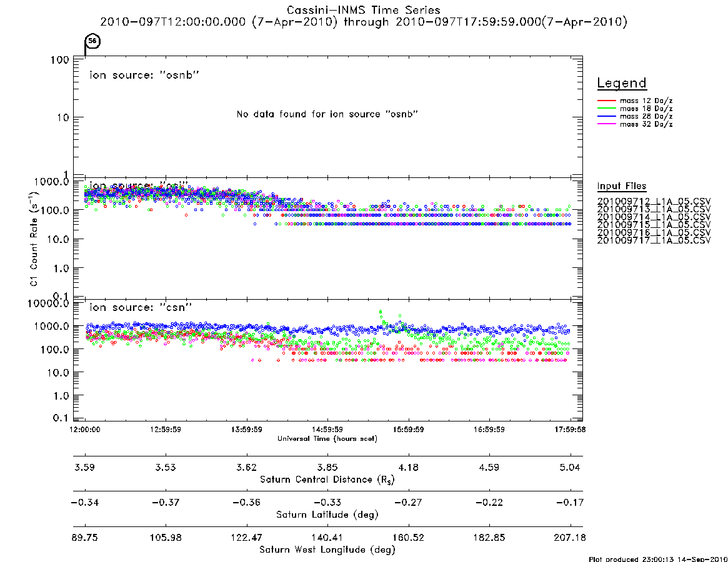Click the -0.22 latitude value
The width and height of the screenshot is (728, 562).
tap(489, 503)
